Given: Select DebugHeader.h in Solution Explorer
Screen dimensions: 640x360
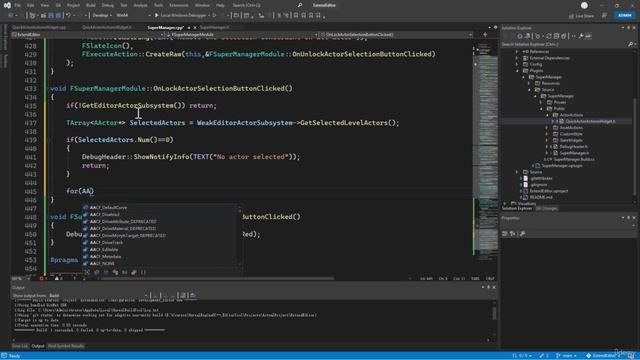Looking at the screenshot, I should pos(573,147).
